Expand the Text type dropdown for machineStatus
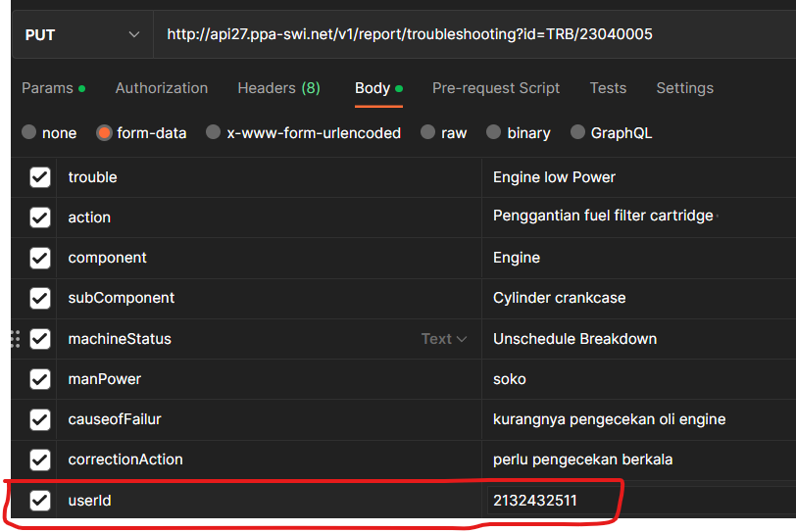Screen dimensions: 796x532 [x=444, y=339]
